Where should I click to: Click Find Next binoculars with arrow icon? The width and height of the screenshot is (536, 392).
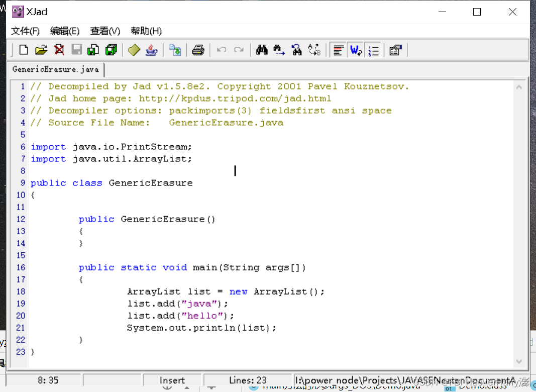pos(279,50)
